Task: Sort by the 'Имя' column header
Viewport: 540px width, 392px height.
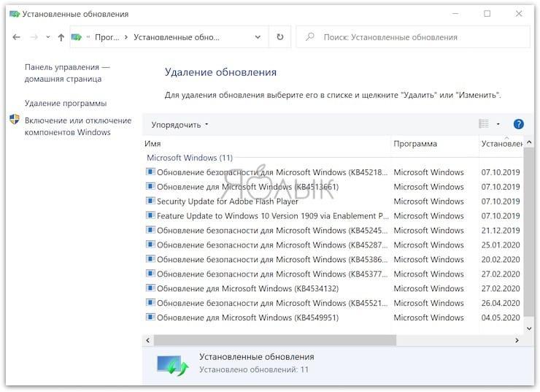Action: point(266,144)
